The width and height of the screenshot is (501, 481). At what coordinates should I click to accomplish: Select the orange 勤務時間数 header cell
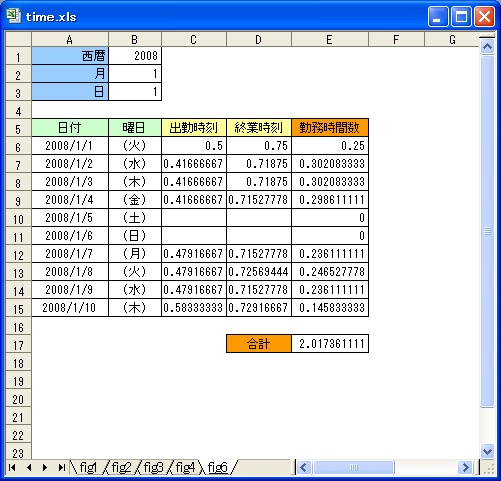(x=330, y=128)
